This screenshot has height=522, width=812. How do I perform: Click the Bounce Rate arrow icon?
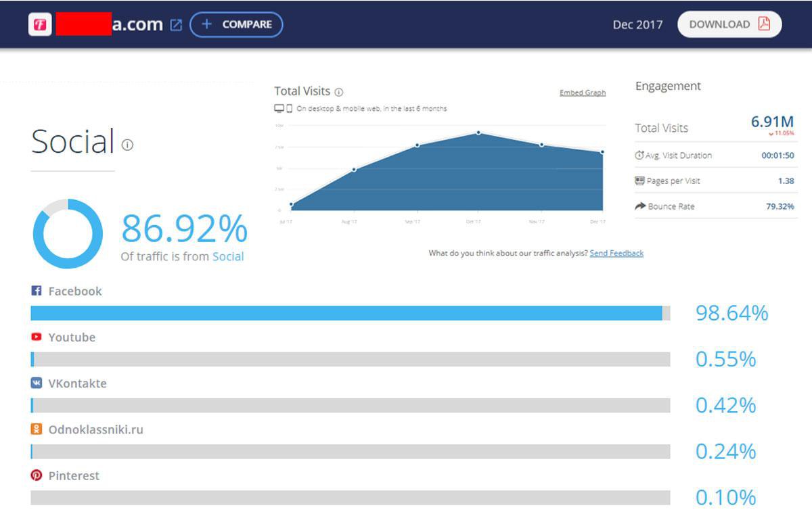(x=639, y=206)
